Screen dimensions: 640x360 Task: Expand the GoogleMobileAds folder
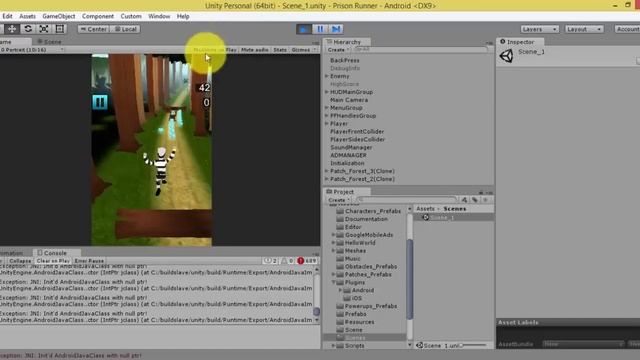333,235
